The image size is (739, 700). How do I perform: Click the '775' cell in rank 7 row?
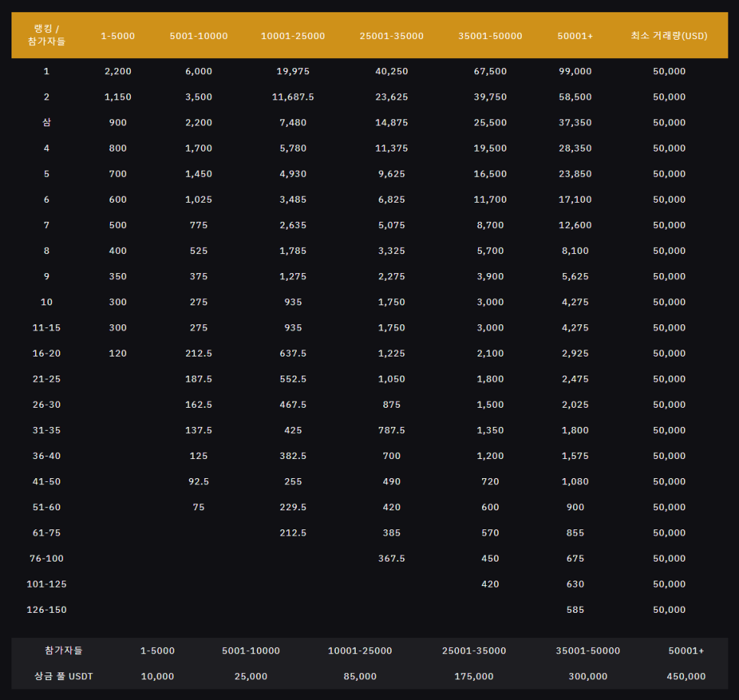coord(198,225)
